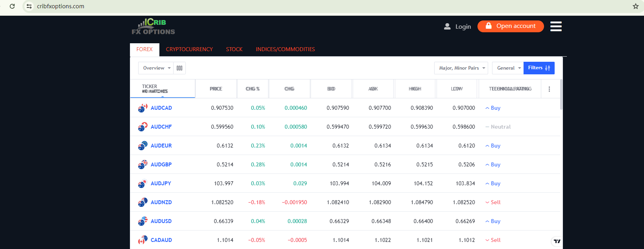This screenshot has height=249, width=644.
Task: Click the hamburger menu icon
Action: (x=555, y=26)
